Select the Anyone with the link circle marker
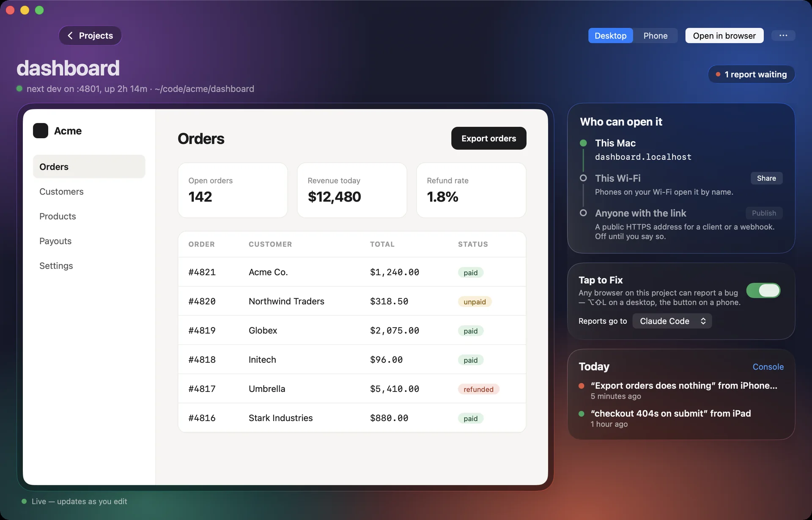Image resolution: width=812 pixels, height=520 pixels. point(583,213)
